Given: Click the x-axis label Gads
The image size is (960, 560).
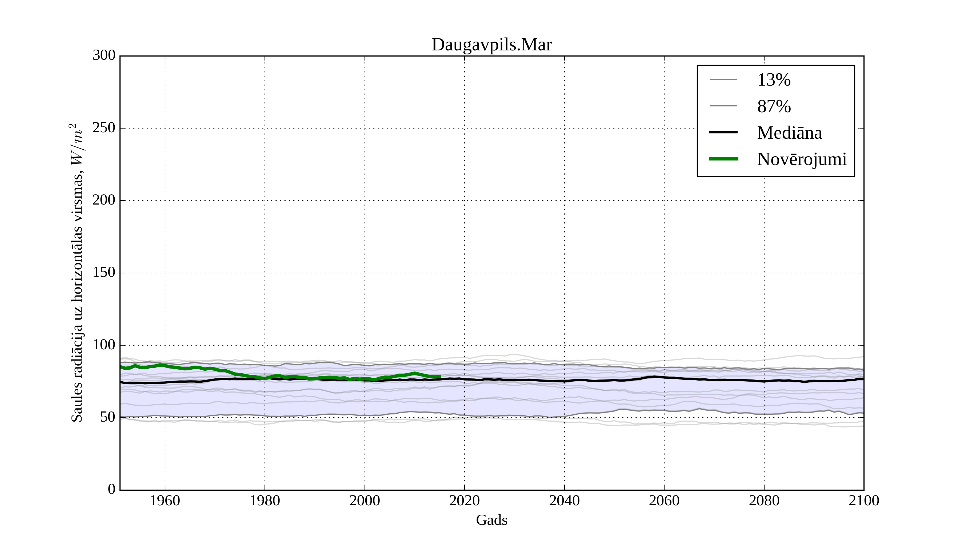Looking at the screenshot, I should (491, 520).
